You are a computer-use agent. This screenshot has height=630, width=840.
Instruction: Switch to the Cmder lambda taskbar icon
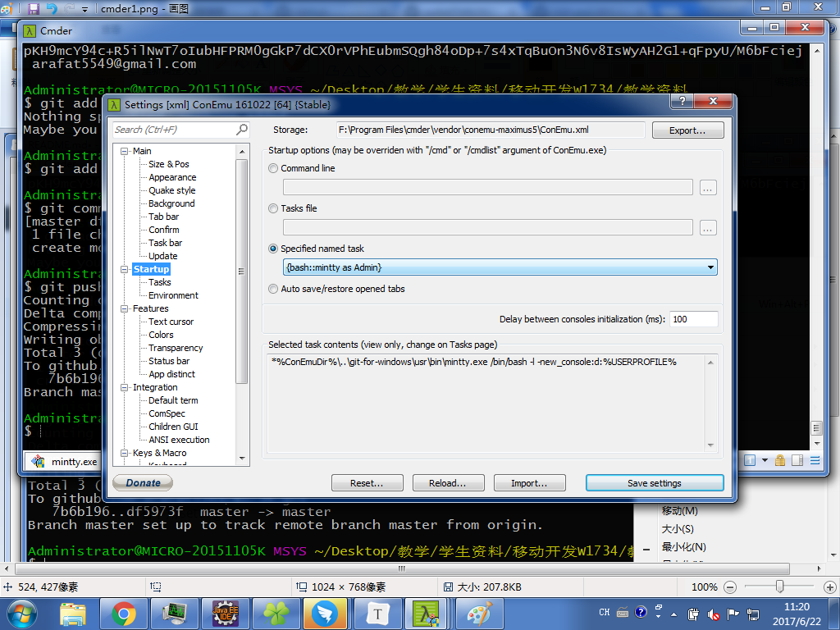tap(427, 614)
